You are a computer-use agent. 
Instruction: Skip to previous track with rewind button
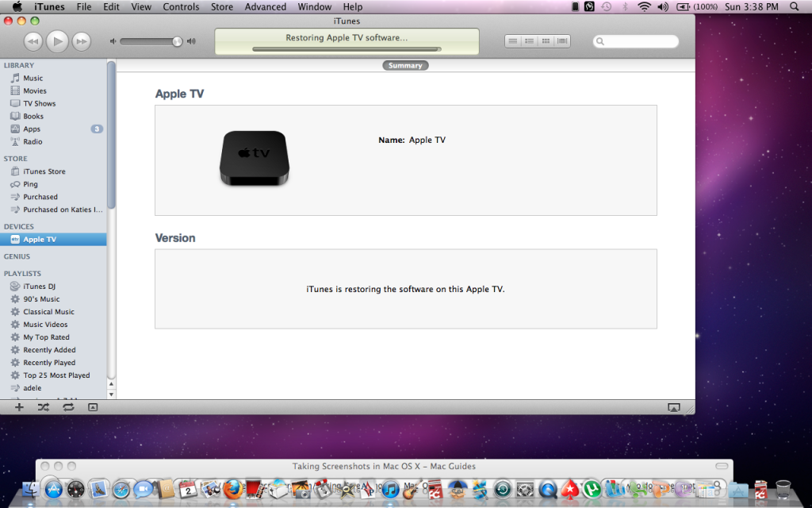[x=33, y=41]
